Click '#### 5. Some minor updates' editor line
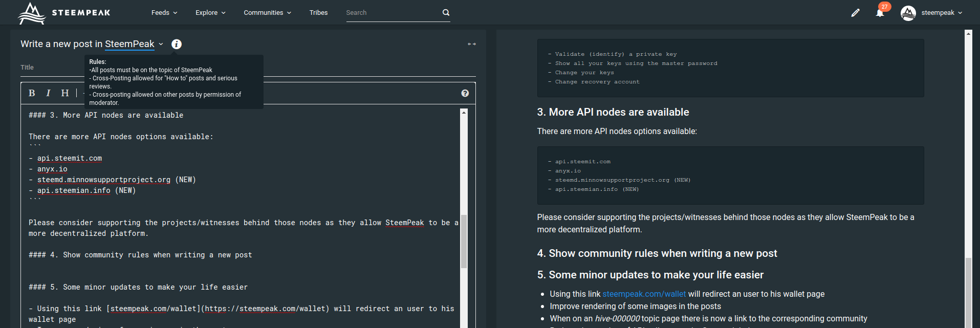This screenshot has width=980, height=328. (138, 288)
